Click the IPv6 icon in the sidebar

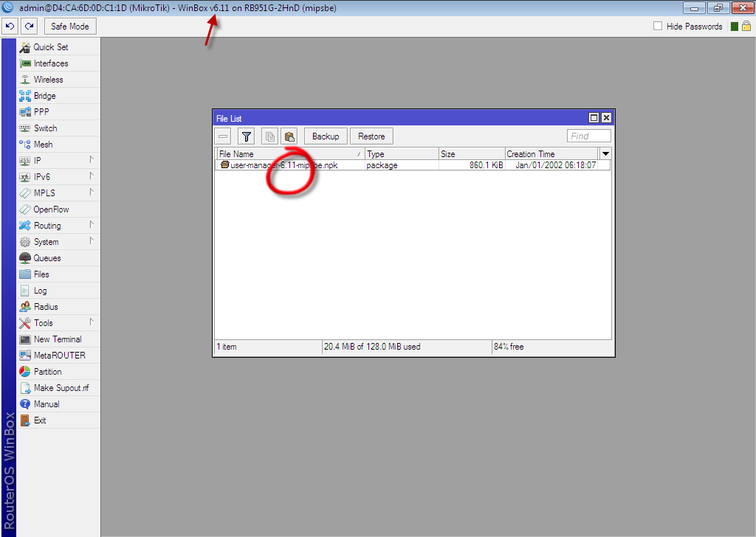tap(24, 177)
